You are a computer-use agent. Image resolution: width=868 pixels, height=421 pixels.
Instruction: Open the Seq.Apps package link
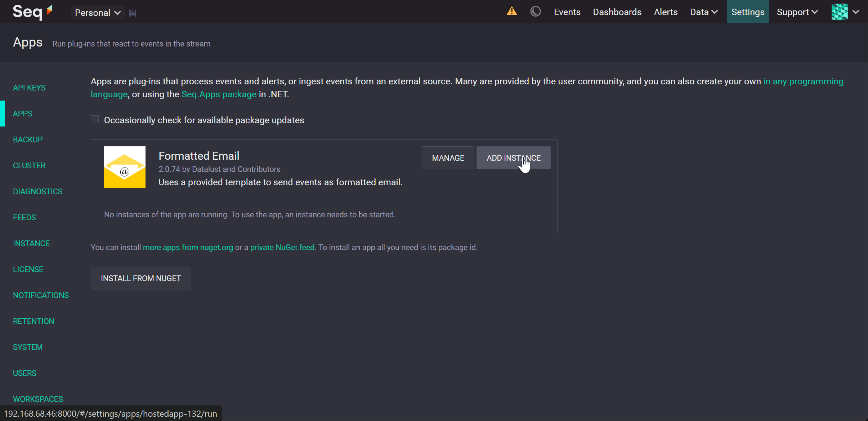(x=219, y=94)
